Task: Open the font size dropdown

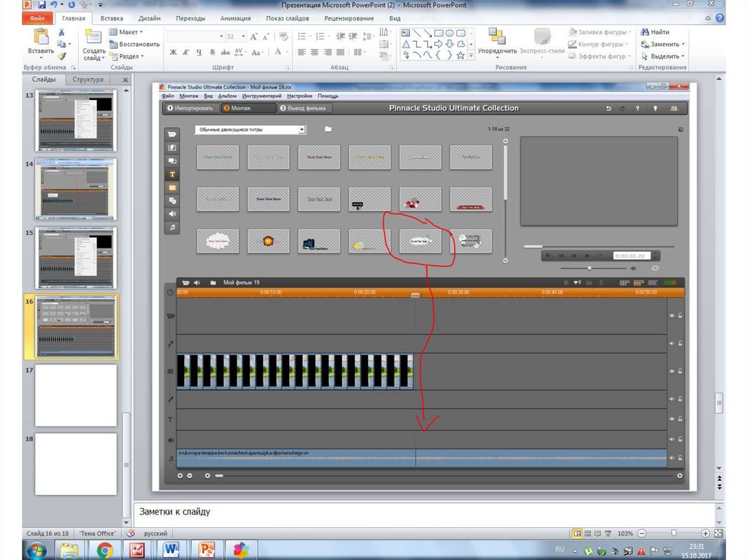Action: [242, 37]
